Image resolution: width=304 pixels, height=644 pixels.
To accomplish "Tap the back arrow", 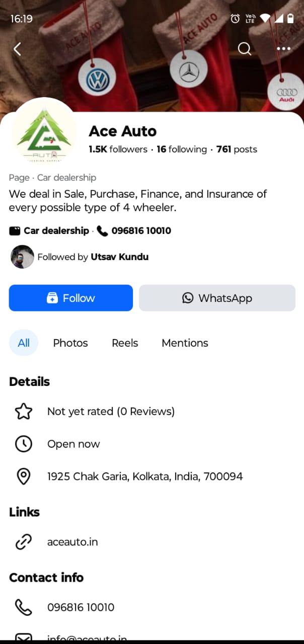I will tap(17, 49).
